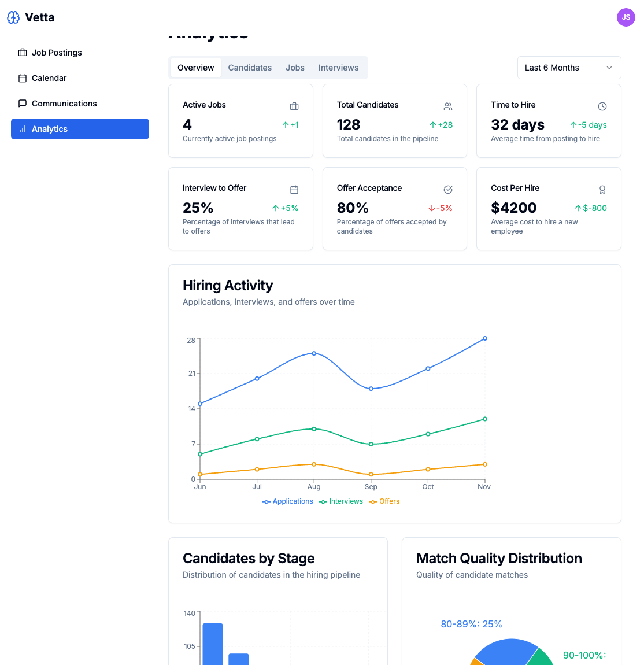The width and height of the screenshot is (644, 665).
Task: Click the award icon on Cost Per Hire
Action: (602, 190)
